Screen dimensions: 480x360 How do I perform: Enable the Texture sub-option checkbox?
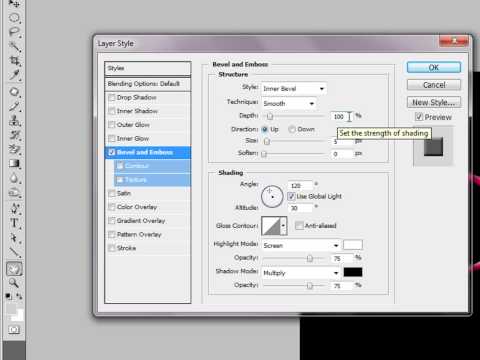click(120, 180)
